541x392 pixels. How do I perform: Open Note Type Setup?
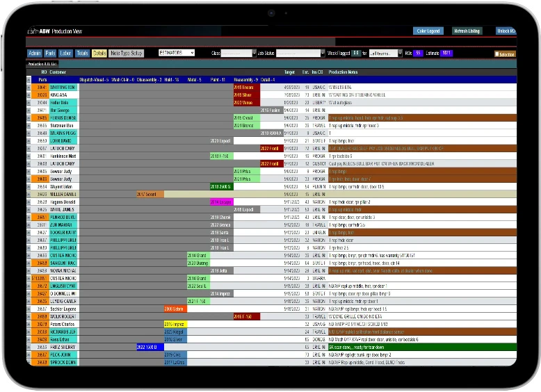pyautogui.click(x=127, y=53)
